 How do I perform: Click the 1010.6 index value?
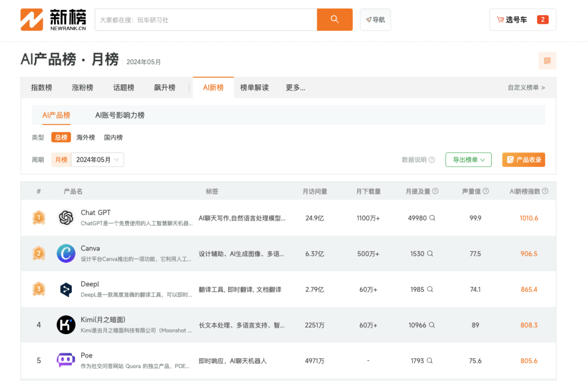click(x=529, y=218)
